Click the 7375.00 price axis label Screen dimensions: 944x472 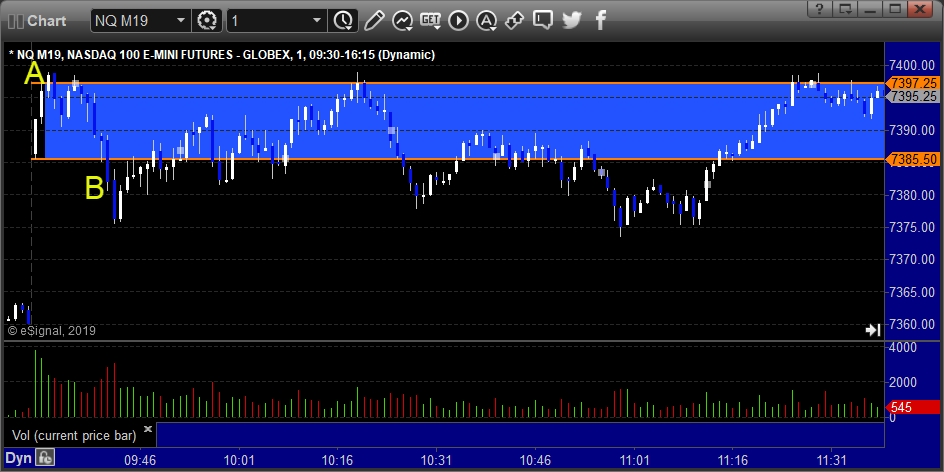(x=913, y=228)
